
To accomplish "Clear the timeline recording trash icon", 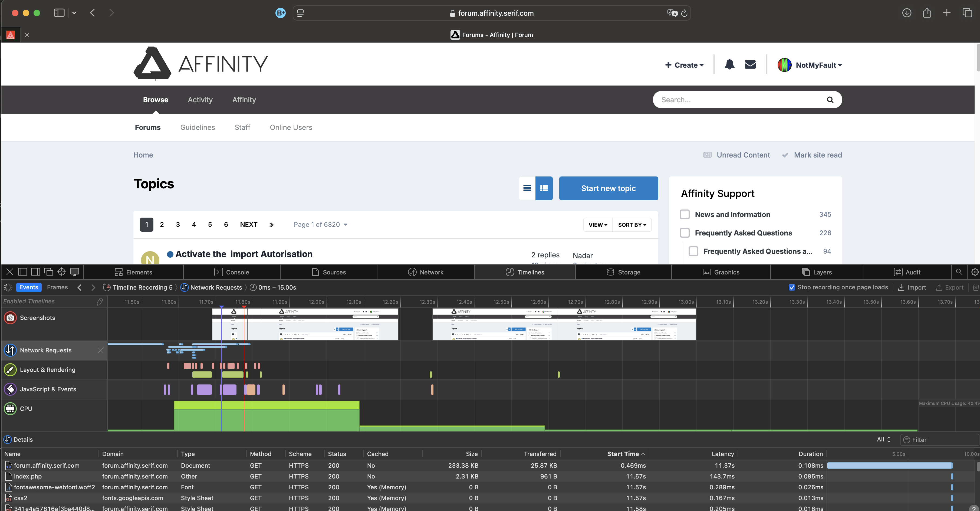I will (x=975, y=287).
